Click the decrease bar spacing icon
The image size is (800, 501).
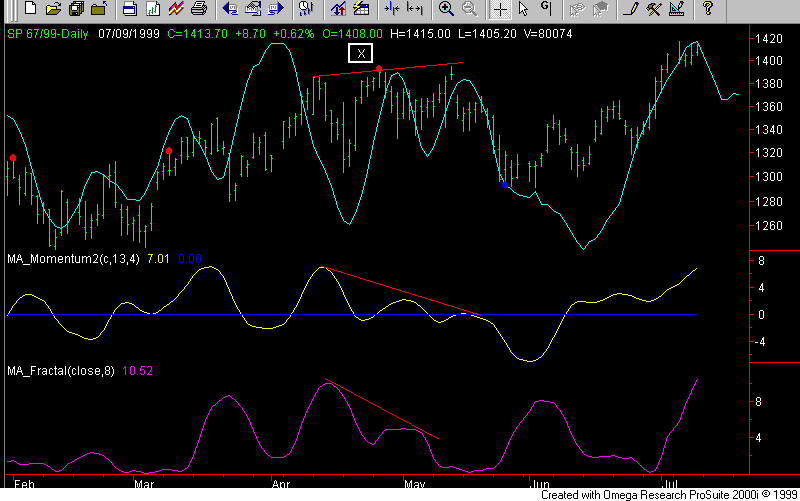390,9
